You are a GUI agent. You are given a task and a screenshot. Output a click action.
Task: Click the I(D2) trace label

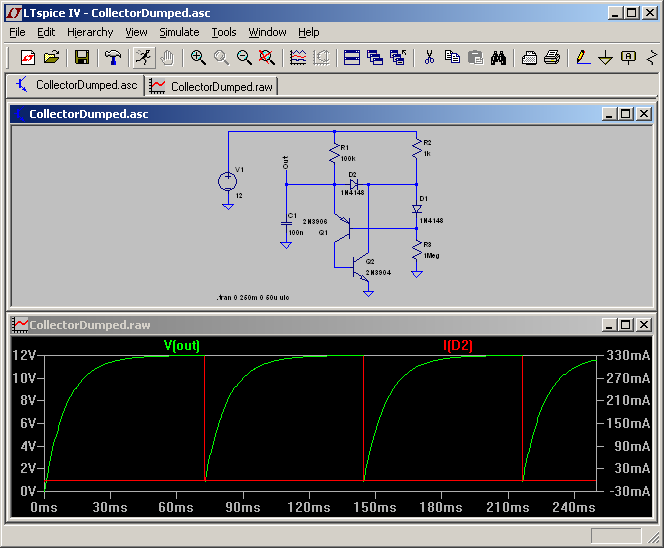pos(457,346)
